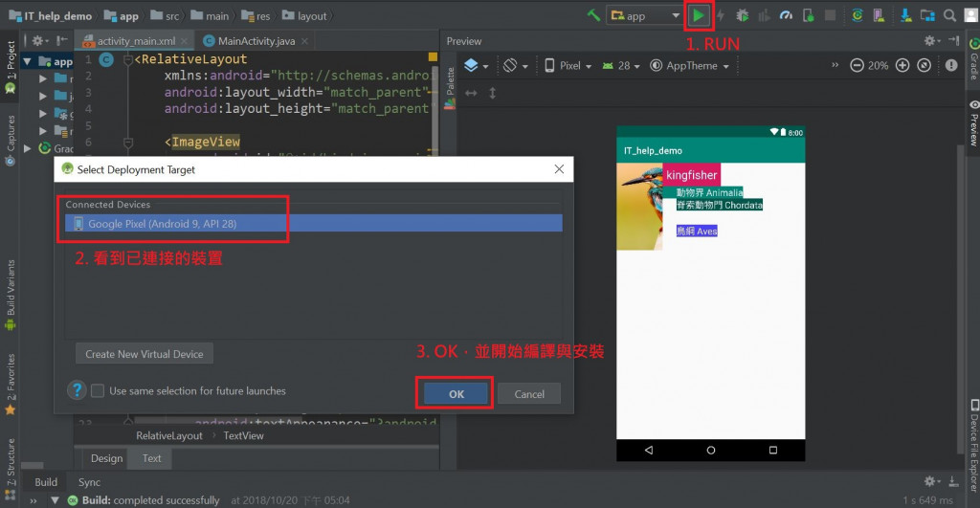Open the Sync tab in Build panel
Image resolution: width=980 pixels, height=508 pixels.
89,482
